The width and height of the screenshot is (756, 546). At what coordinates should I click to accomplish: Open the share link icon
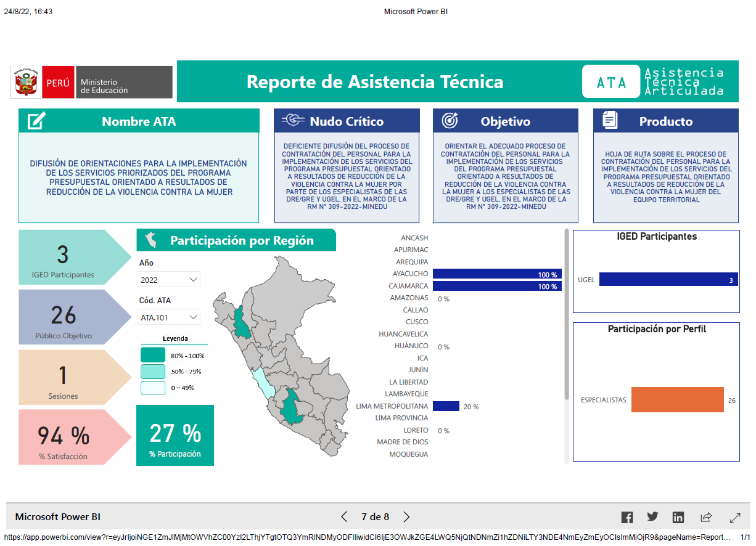tap(707, 517)
